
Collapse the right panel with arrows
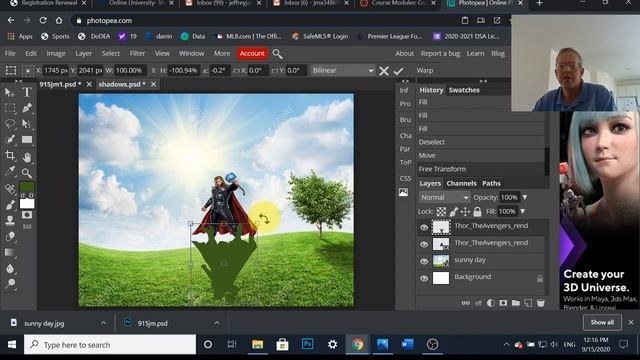coord(483,81)
